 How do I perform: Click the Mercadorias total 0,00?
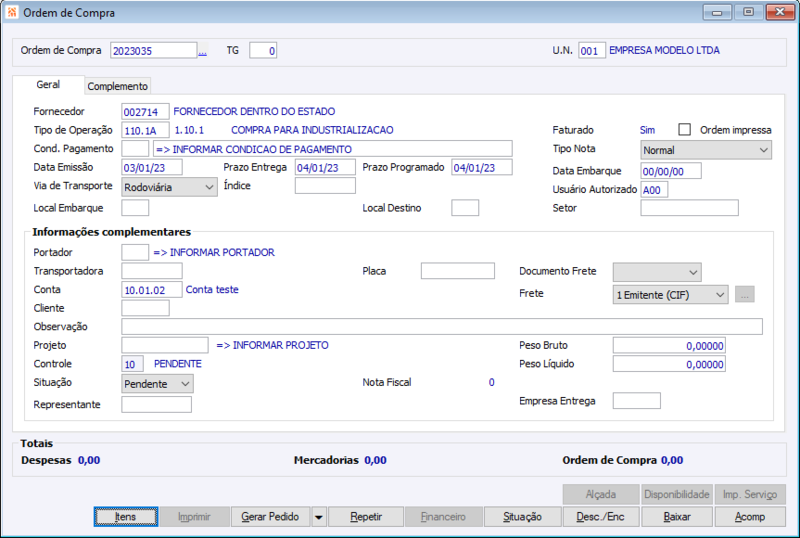pyautogui.click(x=376, y=460)
